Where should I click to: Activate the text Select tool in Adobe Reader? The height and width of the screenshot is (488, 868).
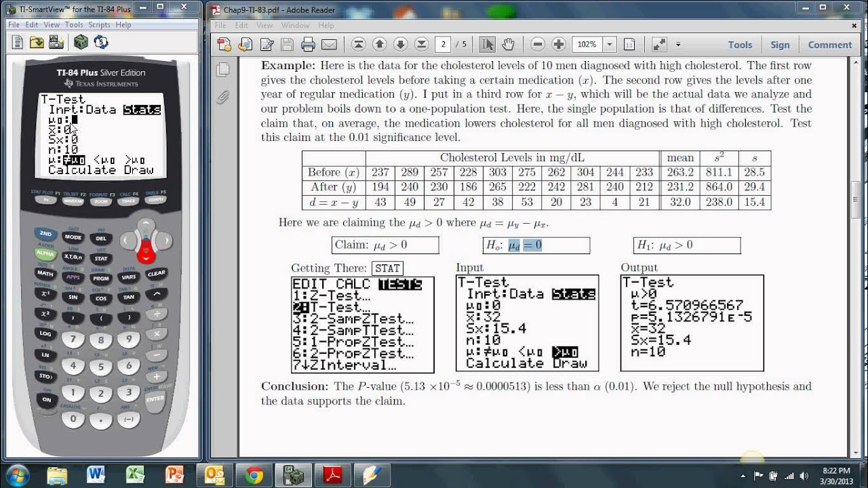pyautogui.click(x=487, y=45)
